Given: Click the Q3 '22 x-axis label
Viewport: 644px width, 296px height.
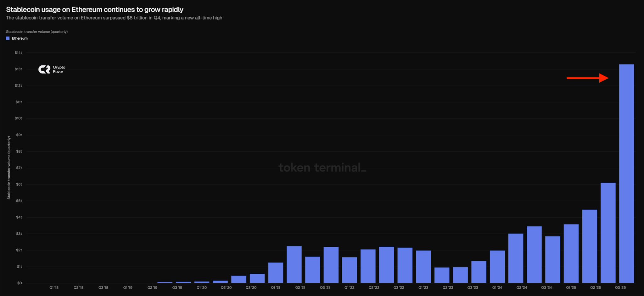Looking at the screenshot, I should pyautogui.click(x=399, y=288).
